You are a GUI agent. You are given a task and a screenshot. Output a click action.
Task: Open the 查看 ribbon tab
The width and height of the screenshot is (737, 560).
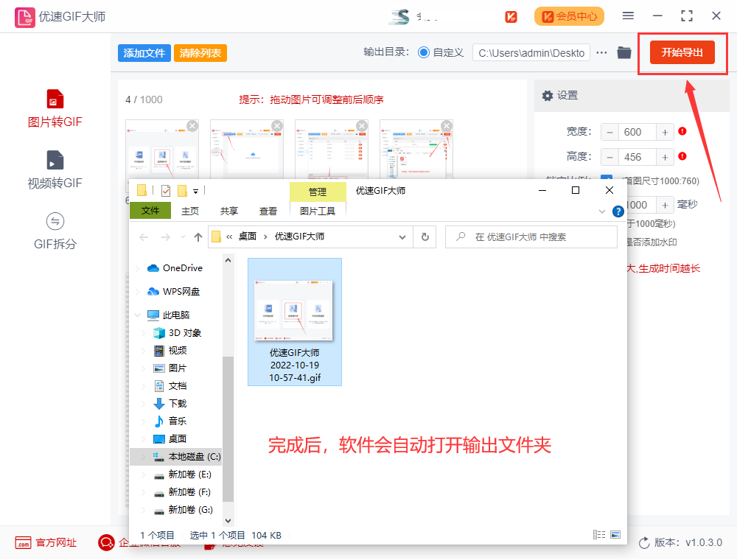coord(268,211)
